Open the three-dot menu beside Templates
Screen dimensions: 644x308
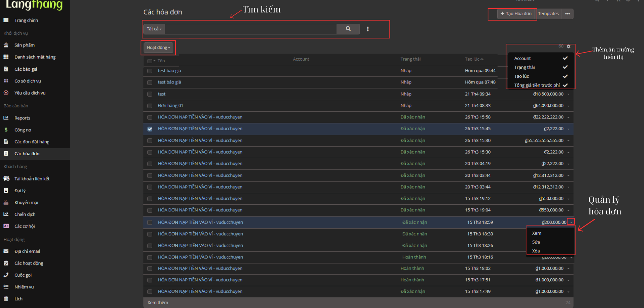(568, 14)
